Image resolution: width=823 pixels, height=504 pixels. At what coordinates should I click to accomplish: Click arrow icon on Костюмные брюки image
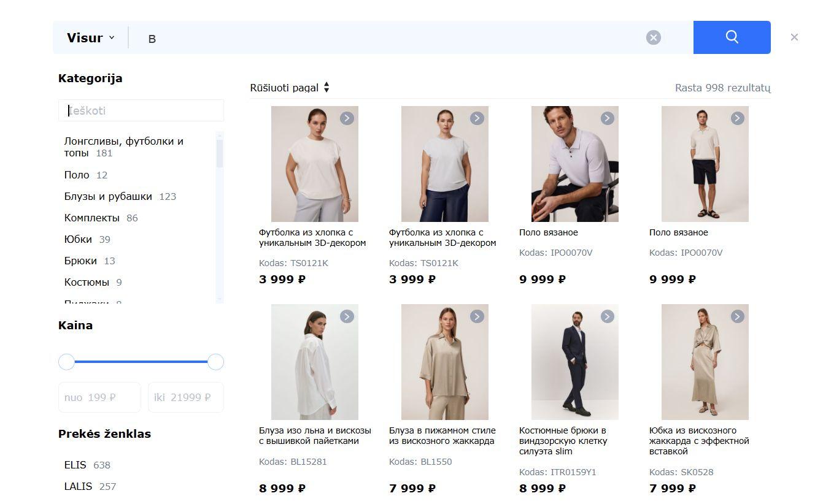(x=607, y=316)
